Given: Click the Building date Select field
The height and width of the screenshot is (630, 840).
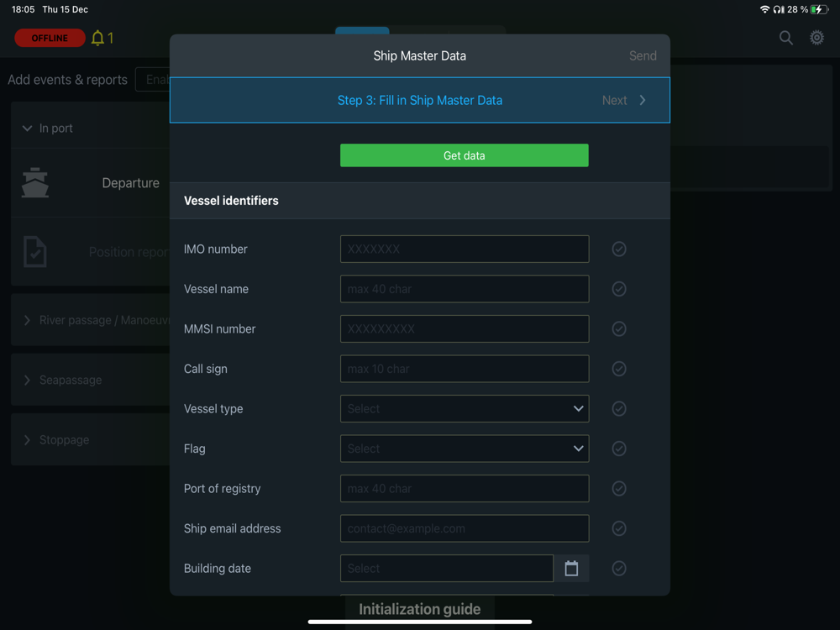Looking at the screenshot, I should 447,569.
